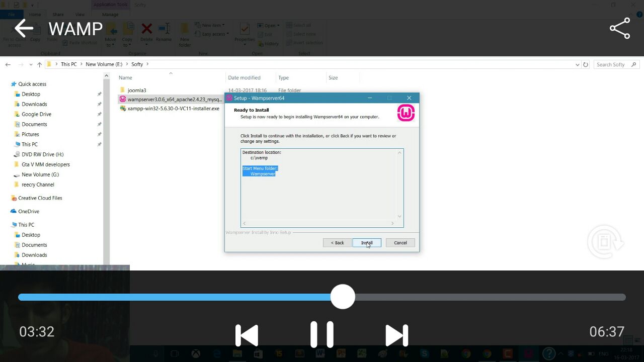Open DVD RW Drive (H:)
Viewport: 644px width, 362px height.
(x=42, y=154)
